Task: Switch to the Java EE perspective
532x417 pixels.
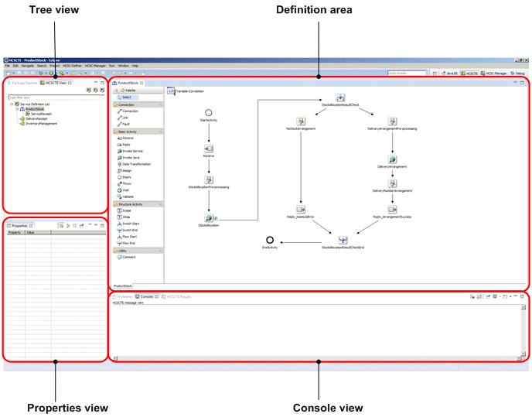Action: pyautogui.click(x=449, y=73)
